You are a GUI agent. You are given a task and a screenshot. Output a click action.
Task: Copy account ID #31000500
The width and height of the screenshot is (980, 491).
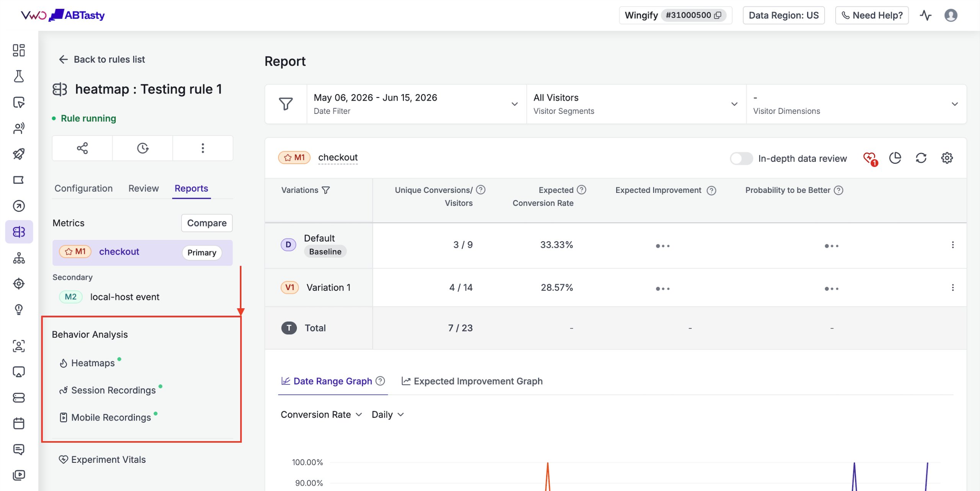pos(718,15)
